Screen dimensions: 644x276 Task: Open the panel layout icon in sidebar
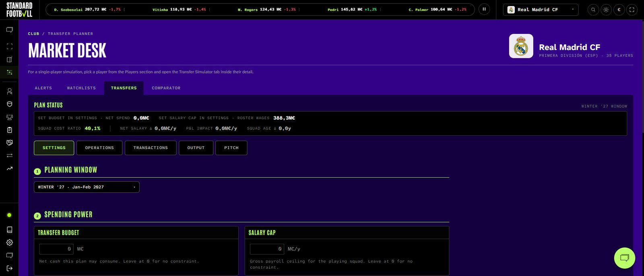coord(10,60)
